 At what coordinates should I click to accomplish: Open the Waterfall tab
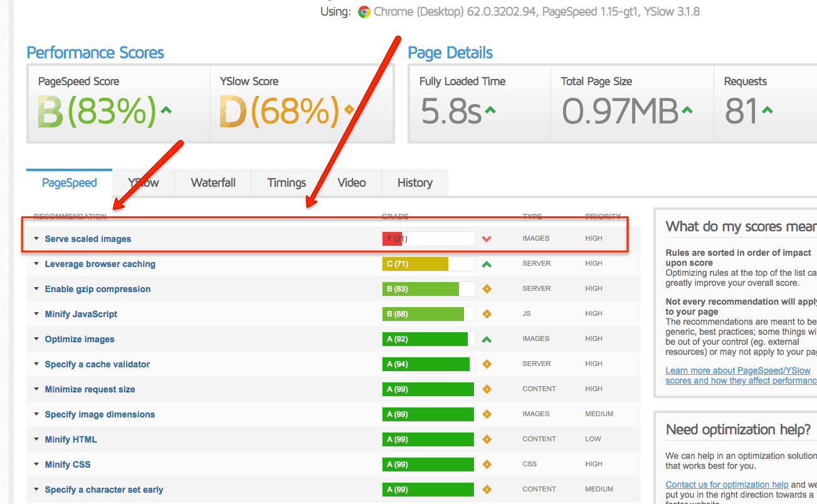tap(213, 183)
